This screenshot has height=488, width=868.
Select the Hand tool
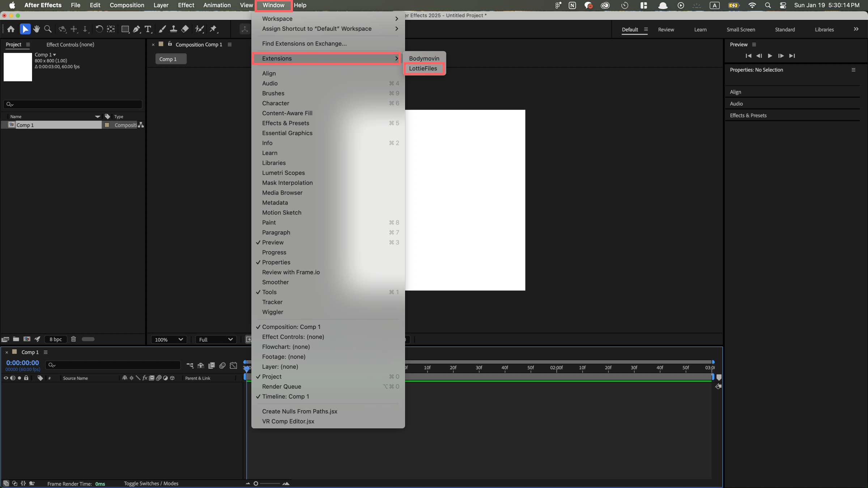(x=36, y=29)
